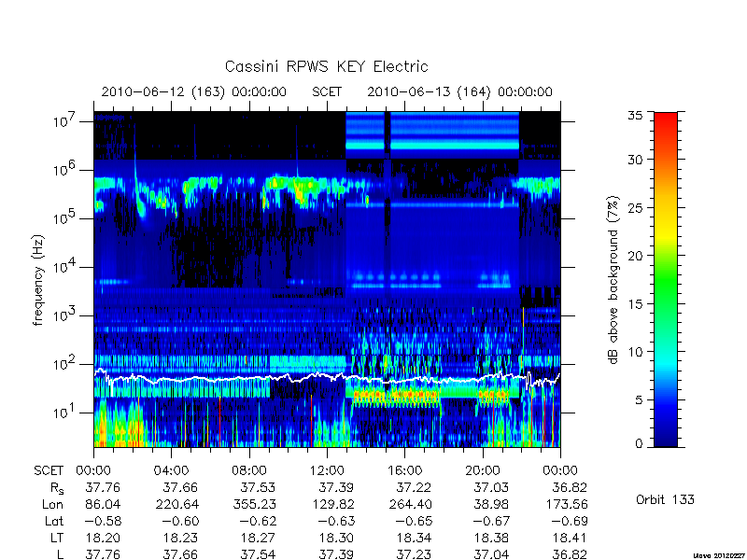Click the L value '37.54'
This screenshot has height=560, width=747.
click(259, 554)
